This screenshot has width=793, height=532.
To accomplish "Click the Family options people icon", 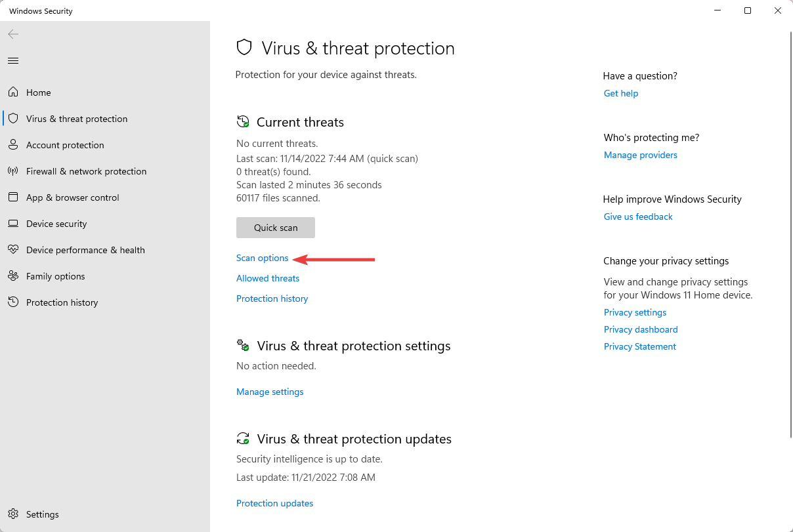I will [13, 276].
